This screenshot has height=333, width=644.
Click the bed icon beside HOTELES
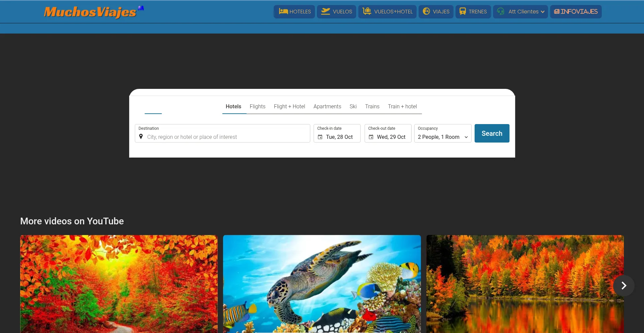coord(283,11)
